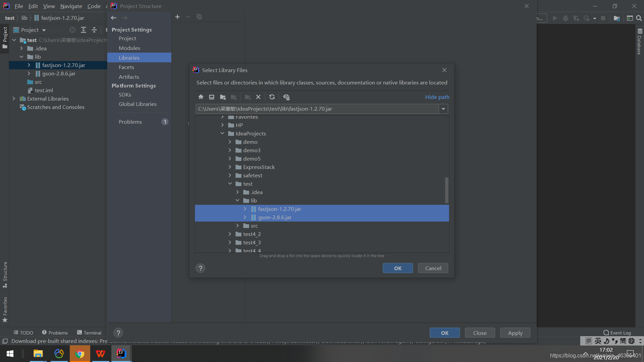Open the path history dropdown

[443, 109]
